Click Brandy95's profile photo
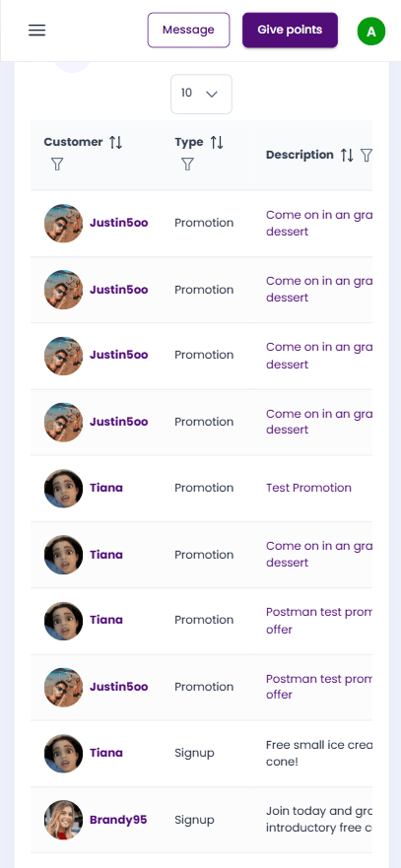 (63, 820)
